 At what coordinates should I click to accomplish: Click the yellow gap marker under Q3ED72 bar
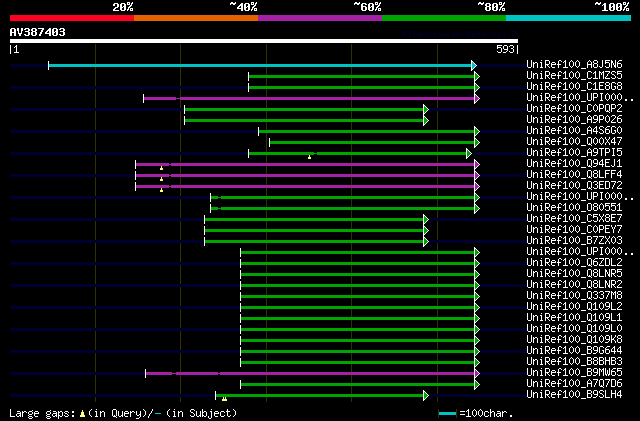pyautogui.click(x=162, y=190)
